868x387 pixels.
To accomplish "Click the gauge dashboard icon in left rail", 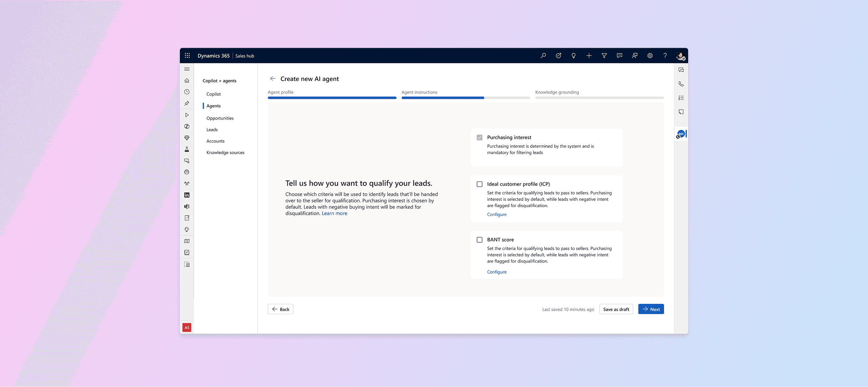I will point(187,172).
